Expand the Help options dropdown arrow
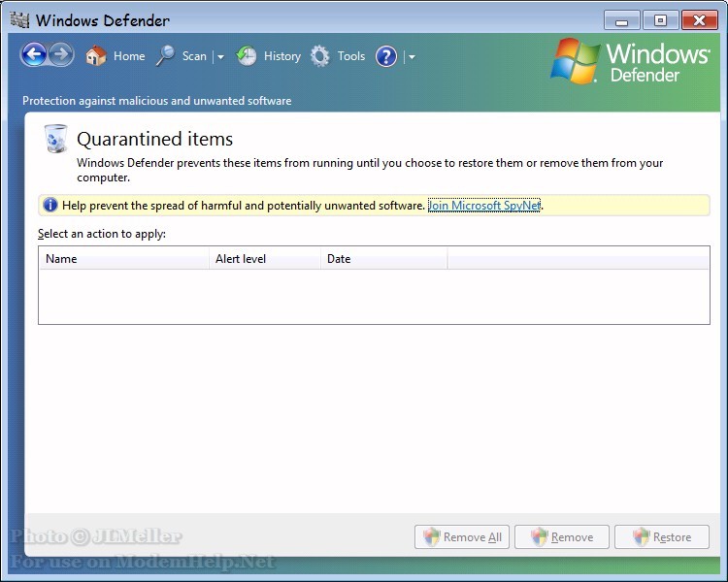This screenshot has height=582, width=728. tap(412, 57)
